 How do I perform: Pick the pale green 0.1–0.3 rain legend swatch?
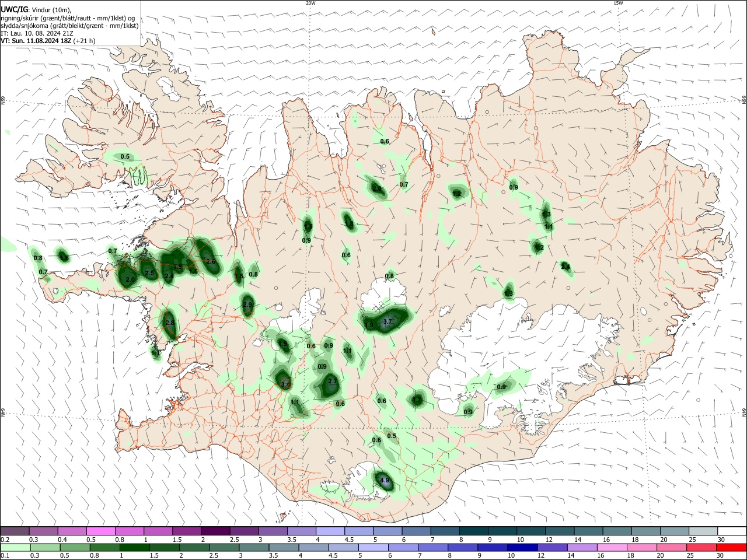coord(16,548)
